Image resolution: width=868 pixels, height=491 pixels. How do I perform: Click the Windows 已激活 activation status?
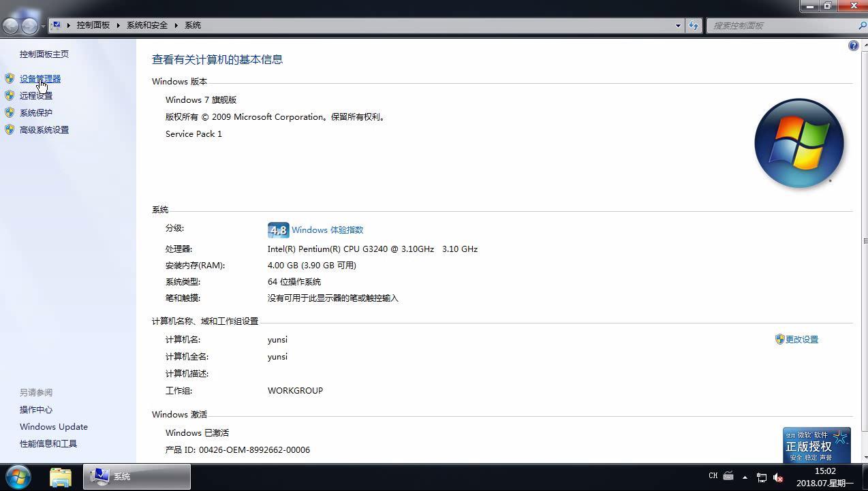197,432
